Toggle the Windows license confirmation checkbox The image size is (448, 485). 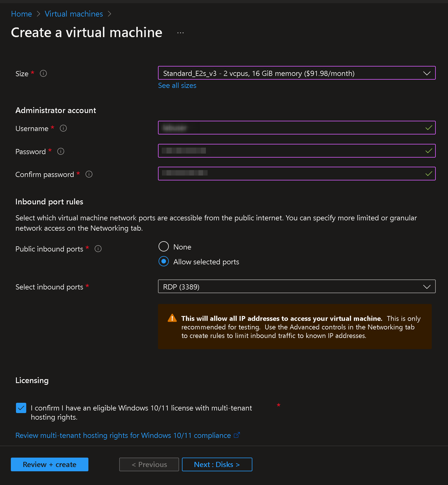pos(21,408)
